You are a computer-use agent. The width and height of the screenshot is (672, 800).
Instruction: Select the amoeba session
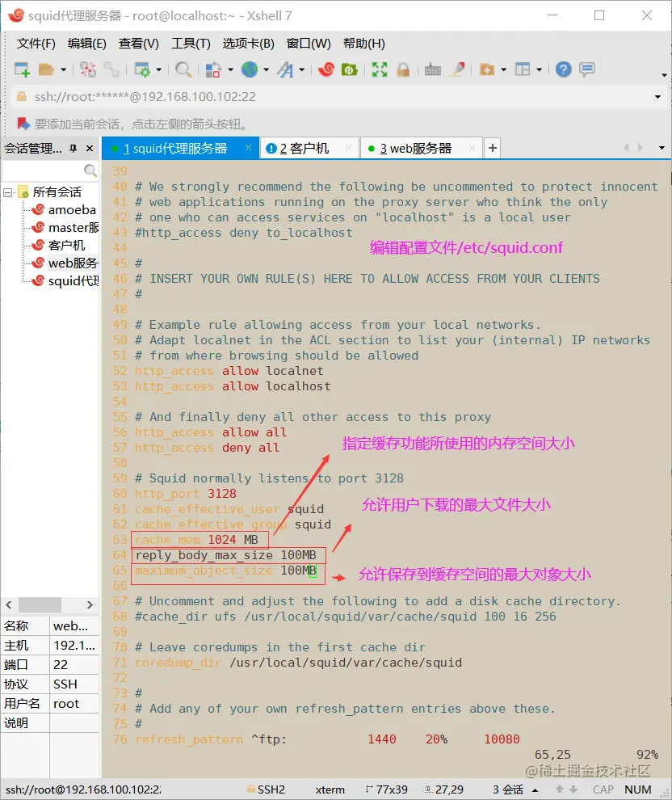72,209
